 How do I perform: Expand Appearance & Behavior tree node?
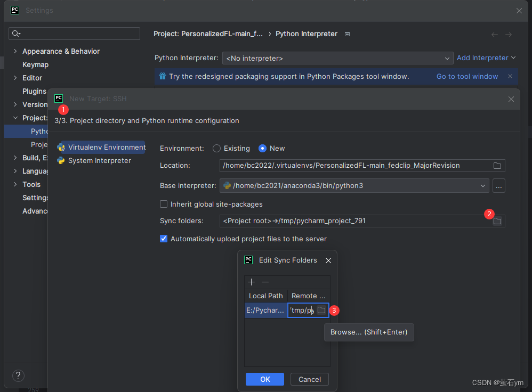[15, 51]
